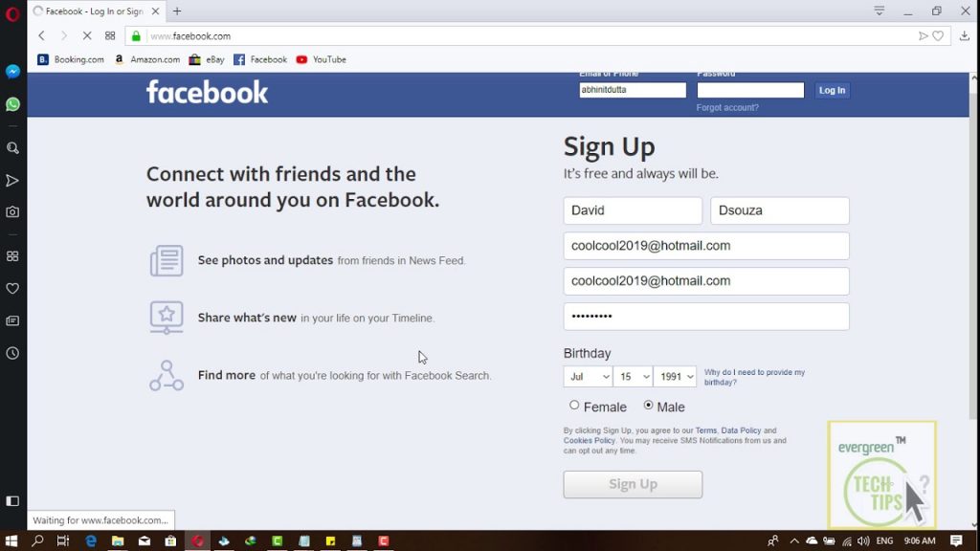980x551 pixels.
Task: Select the Female radio button
Action: (x=574, y=406)
